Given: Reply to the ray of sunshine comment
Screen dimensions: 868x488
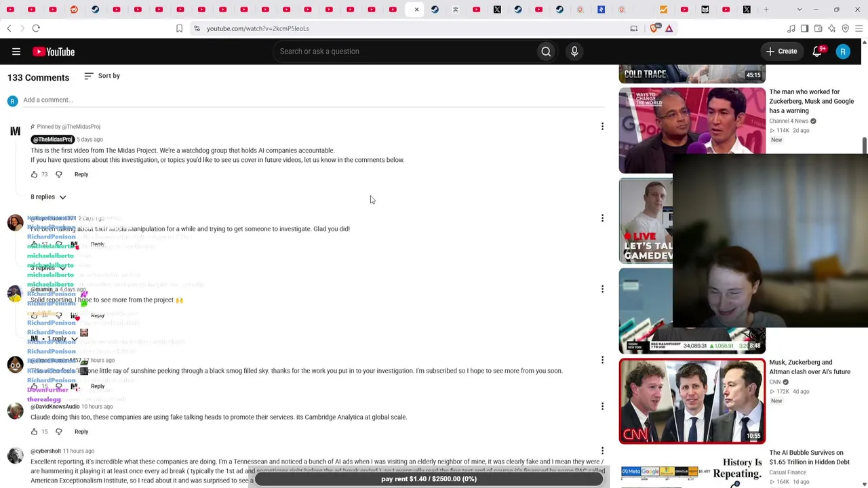Looking at the screenshot, I should pyautogui.click(x=98, y=386).
